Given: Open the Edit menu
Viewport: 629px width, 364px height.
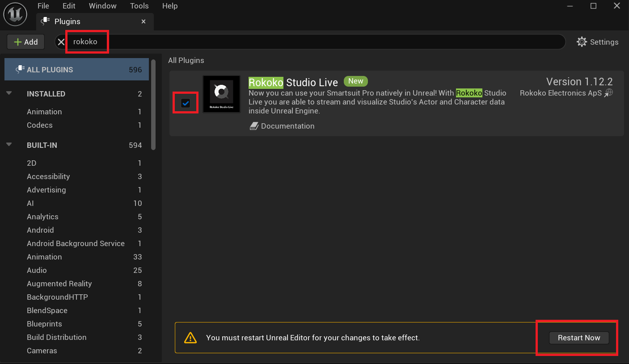Looking at the screenshot, I should [69, 6].
